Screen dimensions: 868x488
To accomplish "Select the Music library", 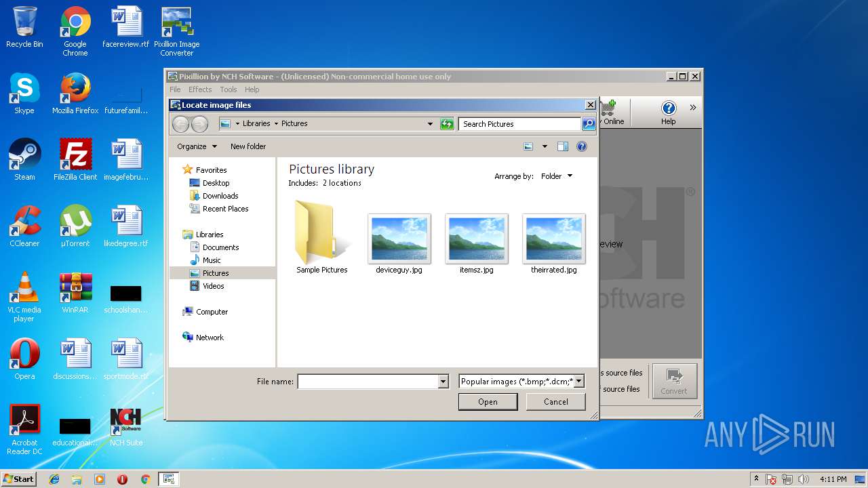I will click(212, 260).
